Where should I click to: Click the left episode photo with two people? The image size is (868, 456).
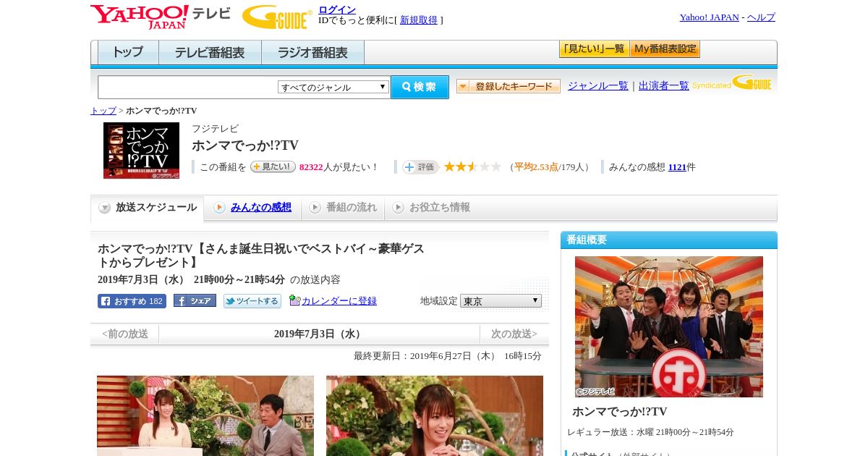click(205, 415)
